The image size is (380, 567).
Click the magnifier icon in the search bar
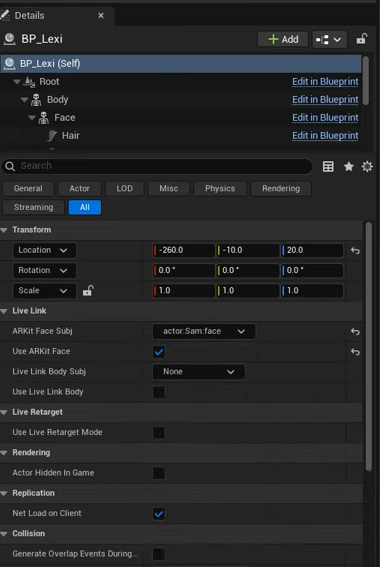pyautogui.click(x=10, y=166)
